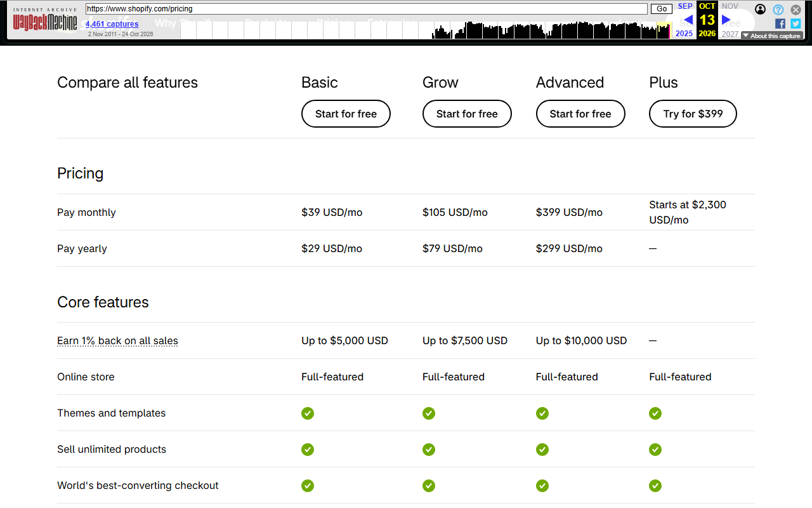Click Start for free under Grow

tap(467, 114)
